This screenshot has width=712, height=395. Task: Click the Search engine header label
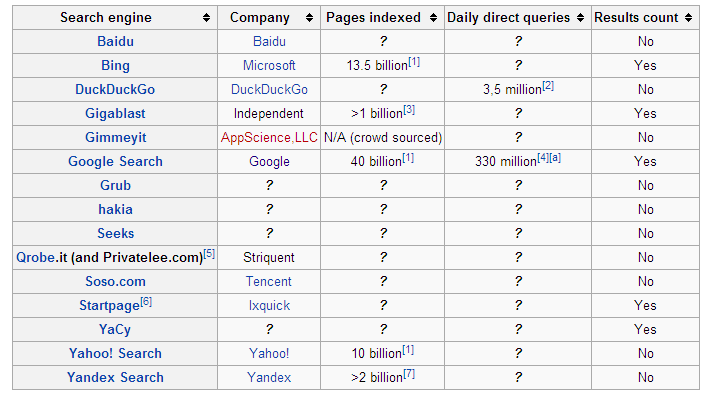pyautogui.click(x=106, y=18)
